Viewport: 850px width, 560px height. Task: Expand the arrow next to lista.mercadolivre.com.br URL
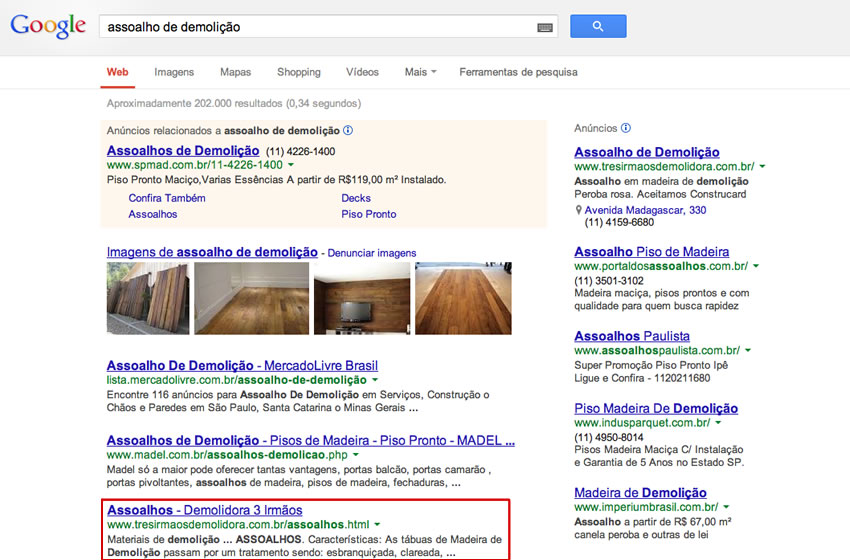click(375, 381)
